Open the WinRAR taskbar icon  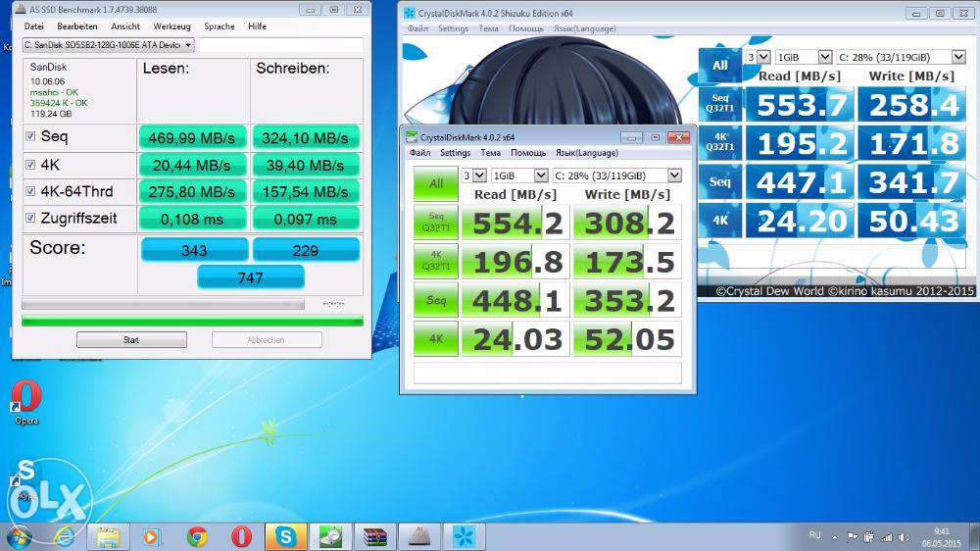[375, 537]
